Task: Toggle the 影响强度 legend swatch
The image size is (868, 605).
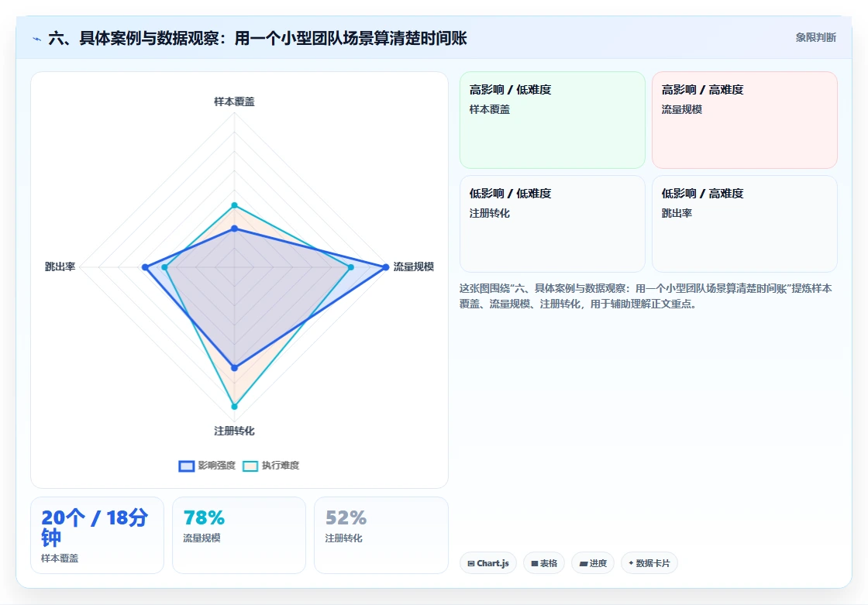Action: [x=187, y=466]
